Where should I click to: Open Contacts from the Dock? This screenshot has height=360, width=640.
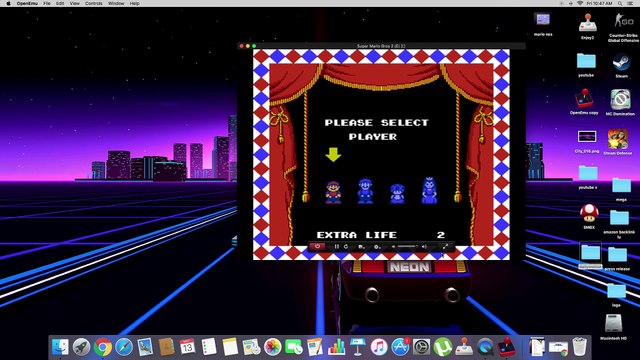[x=167, y=347]
